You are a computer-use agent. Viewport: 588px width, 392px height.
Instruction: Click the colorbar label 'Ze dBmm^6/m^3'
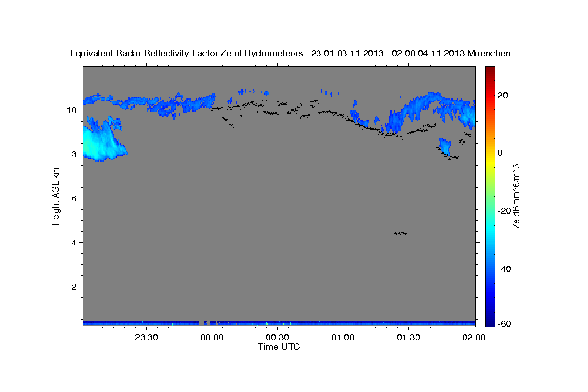516,196
